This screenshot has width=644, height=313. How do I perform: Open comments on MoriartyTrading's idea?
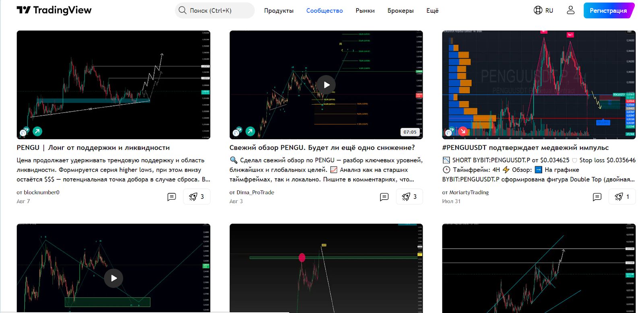click(x=597, y=197)
